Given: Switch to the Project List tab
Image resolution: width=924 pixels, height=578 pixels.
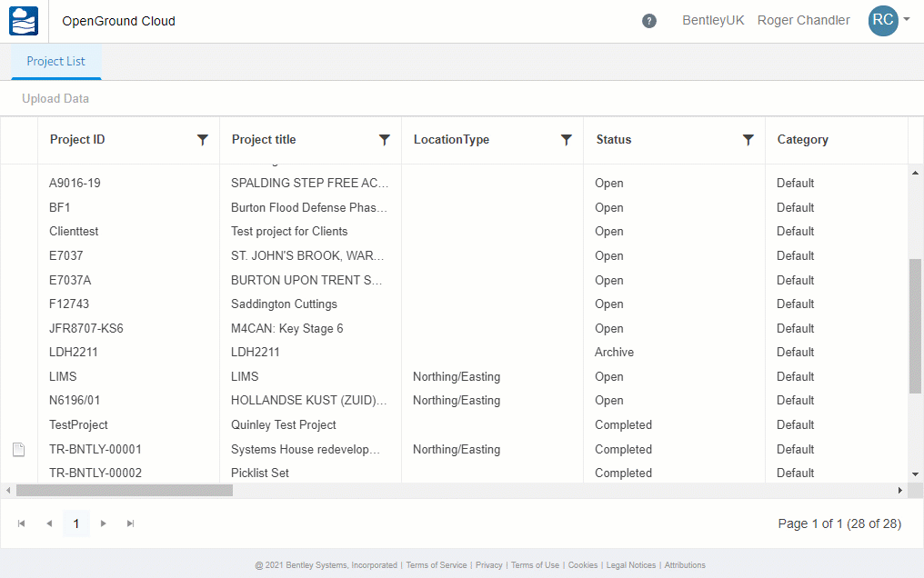Looking at the screenshot, I should (56, 61).
